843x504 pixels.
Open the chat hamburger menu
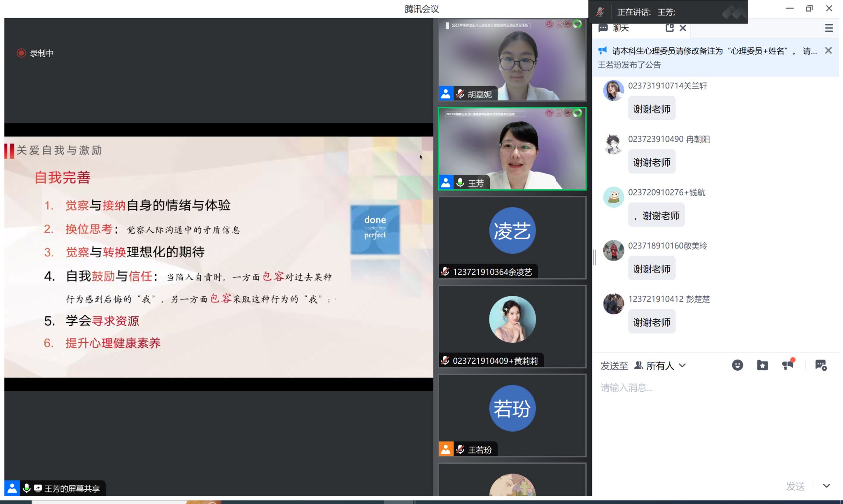pyautogui.click(x=829, y=28)
